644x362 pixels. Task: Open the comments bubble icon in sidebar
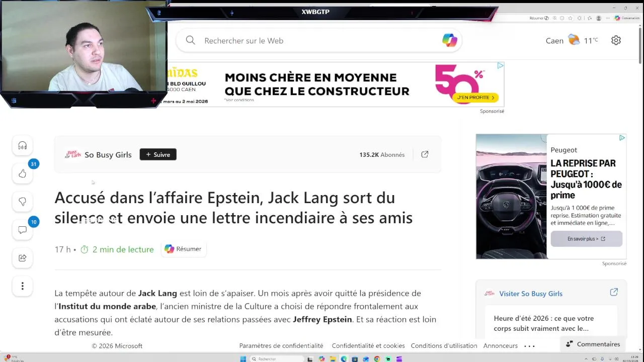(x=22, y=230)
